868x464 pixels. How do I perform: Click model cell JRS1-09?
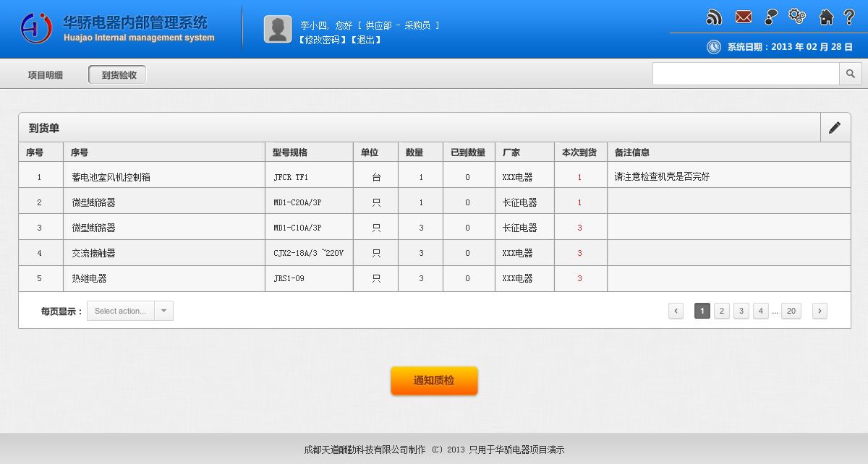(x=289, y=278)
